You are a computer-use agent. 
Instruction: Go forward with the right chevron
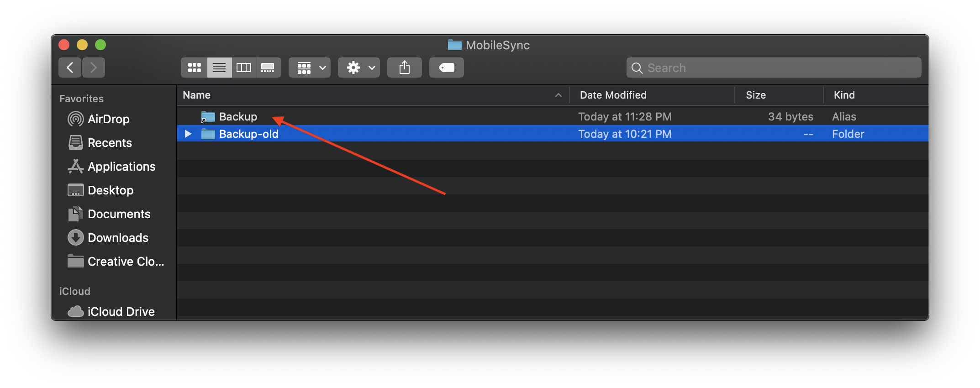[94, 68]
